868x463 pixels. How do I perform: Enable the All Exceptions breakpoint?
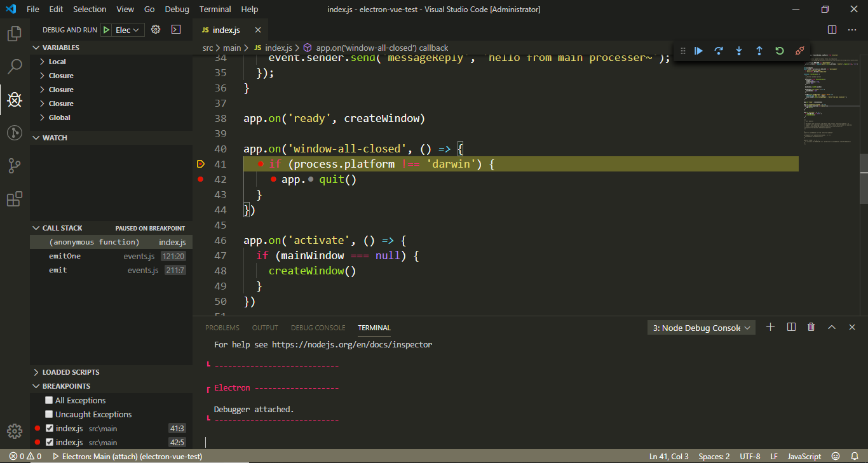[48, 400]
